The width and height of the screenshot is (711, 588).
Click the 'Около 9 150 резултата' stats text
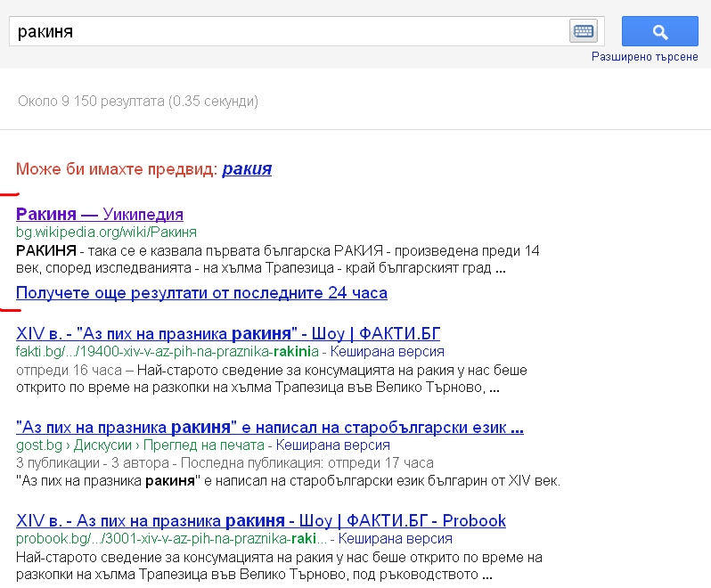[138, 102]
